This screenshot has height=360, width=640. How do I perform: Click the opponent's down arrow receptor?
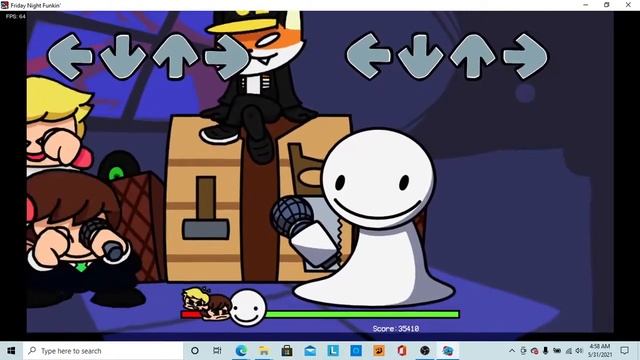click(122, 56)
